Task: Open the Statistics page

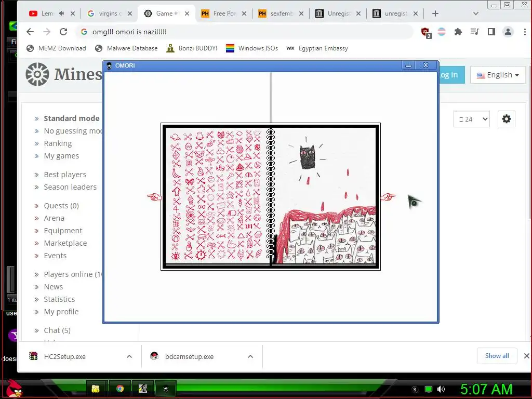Action: pyautogui.click(x=59, y=300)
